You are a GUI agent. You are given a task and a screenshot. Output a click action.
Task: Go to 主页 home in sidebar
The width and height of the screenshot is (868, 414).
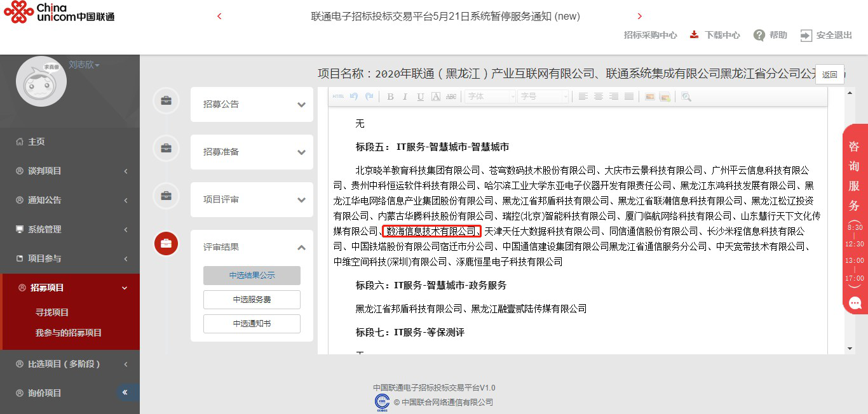[x=70, y=142]
